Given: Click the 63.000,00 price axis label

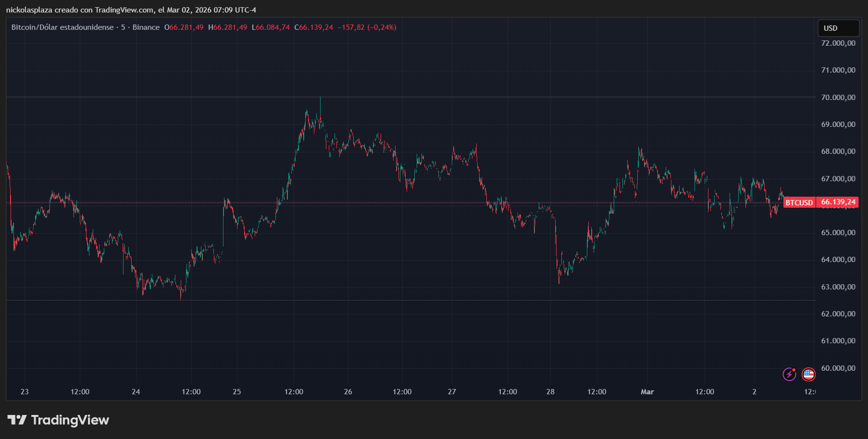Looking at the screenshot, I should click(x=838, y=287).
